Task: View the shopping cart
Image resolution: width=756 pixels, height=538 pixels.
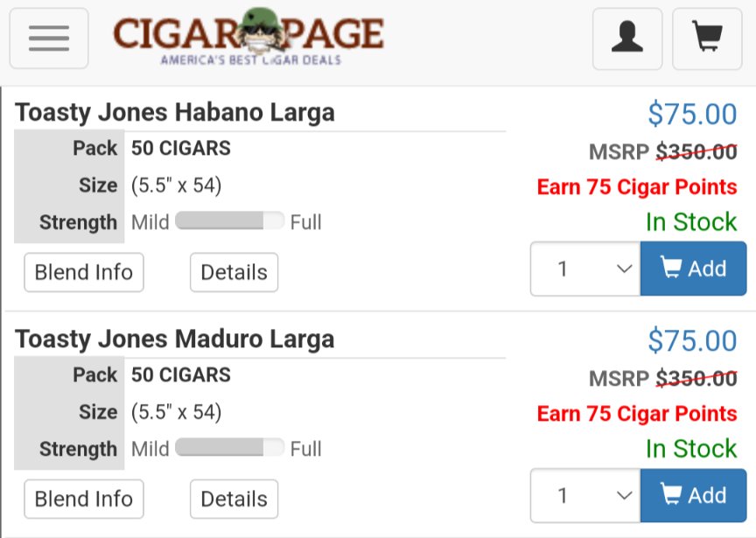Action: (707, 38)
